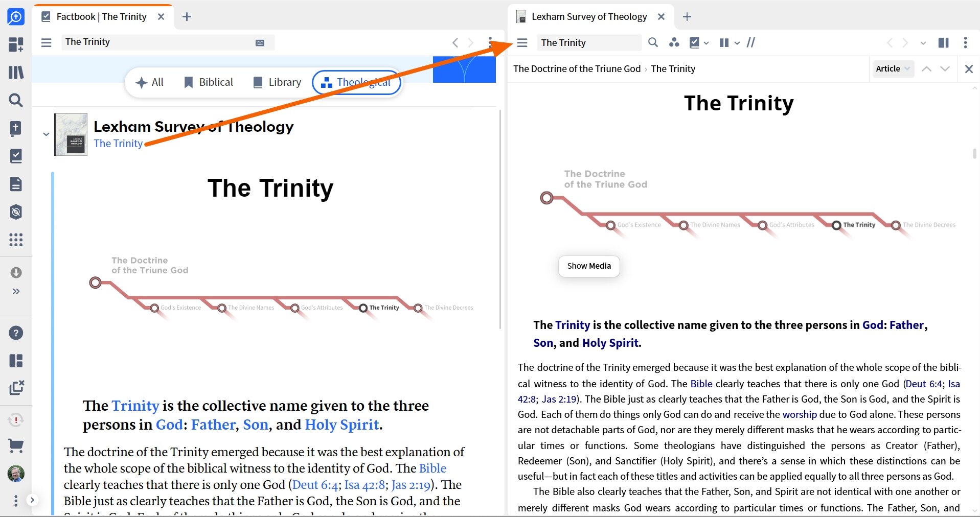Select the All filter in Factbook
Image resolution: width=980 pixels, height=517 pixels.
tap(149, 82)
